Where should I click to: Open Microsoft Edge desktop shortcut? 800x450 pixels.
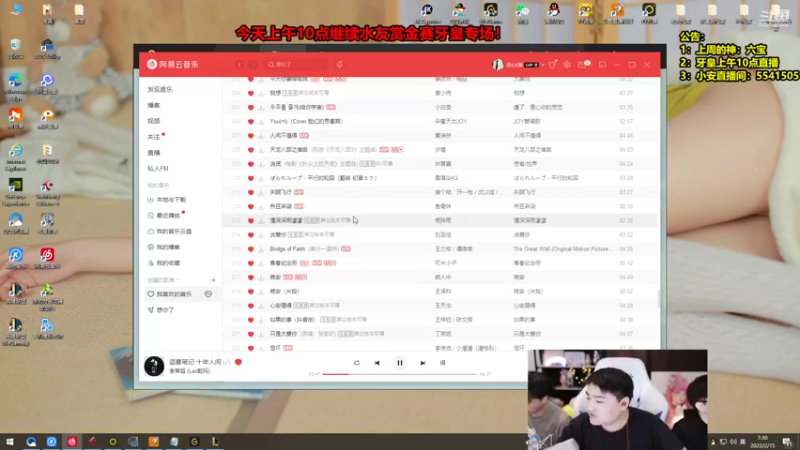pyautogui.click(x=15, y=88)
